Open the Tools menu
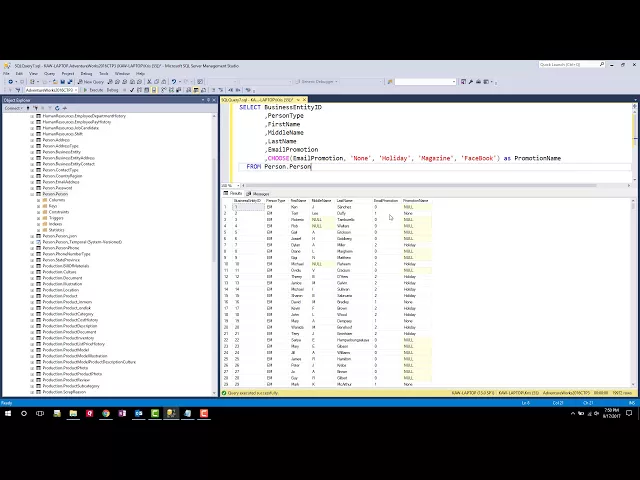Viewport: 640px width, 480px height. (x=104, y=73)
